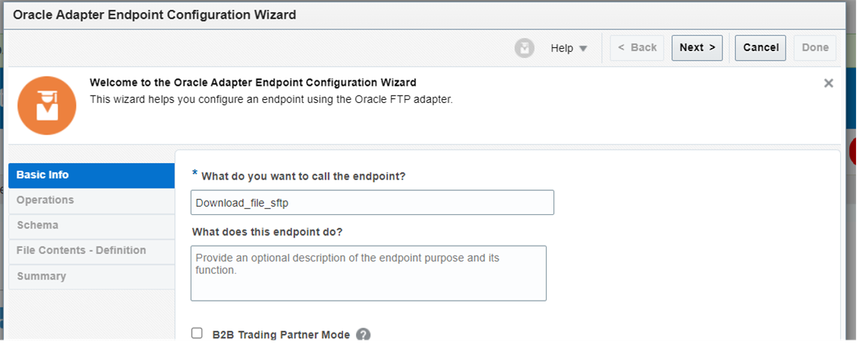
Task: Open the Schema step in sidebar
Action: coord(92,226)
